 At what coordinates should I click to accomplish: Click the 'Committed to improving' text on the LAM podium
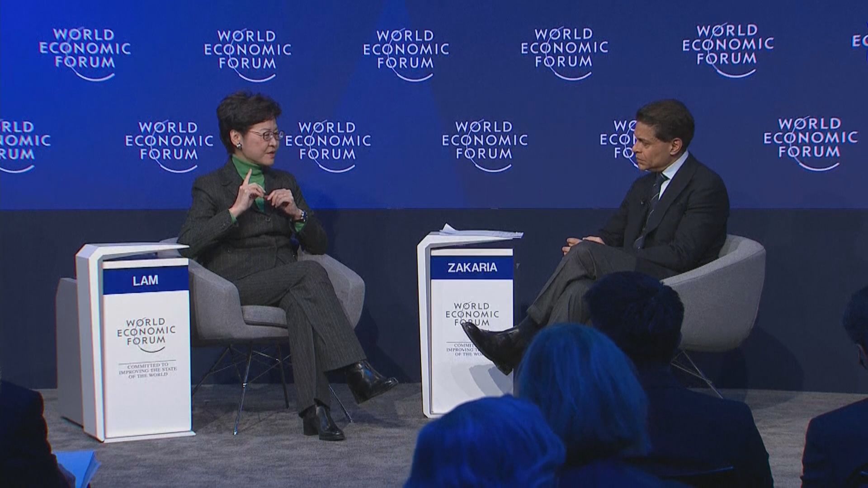[x=147, y=369]
